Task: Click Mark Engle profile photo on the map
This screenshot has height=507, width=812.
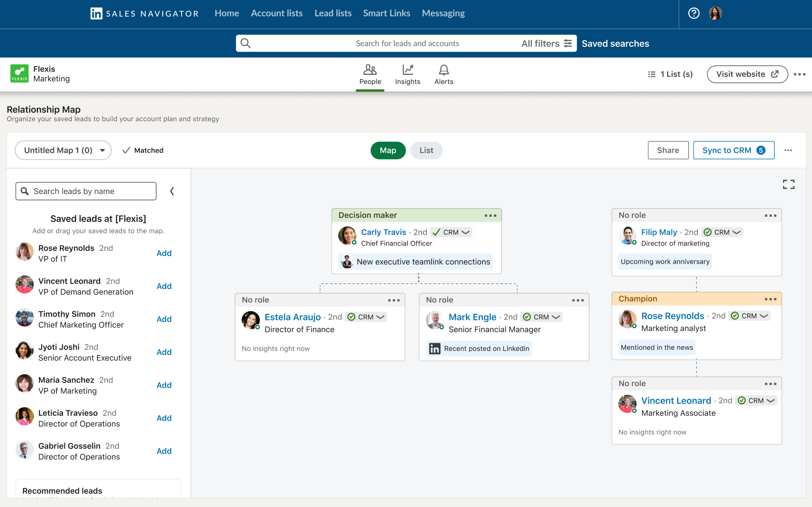Action: pyautogui.click(x=435, y=320)
